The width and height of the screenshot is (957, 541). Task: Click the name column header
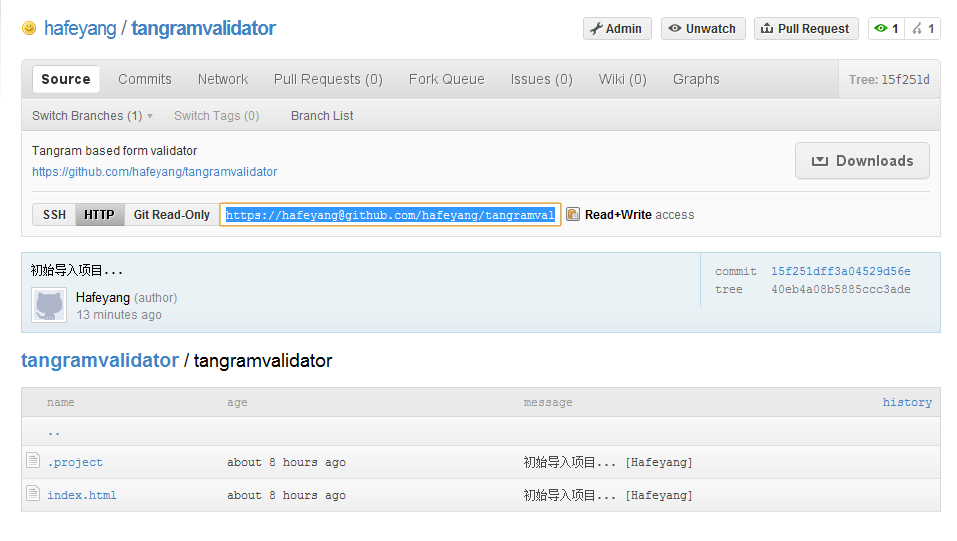60,402
